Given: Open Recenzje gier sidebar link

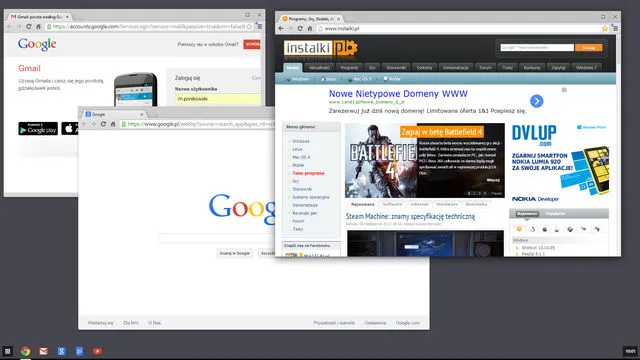Looking at the screenshot, I should tap(304, 213).
